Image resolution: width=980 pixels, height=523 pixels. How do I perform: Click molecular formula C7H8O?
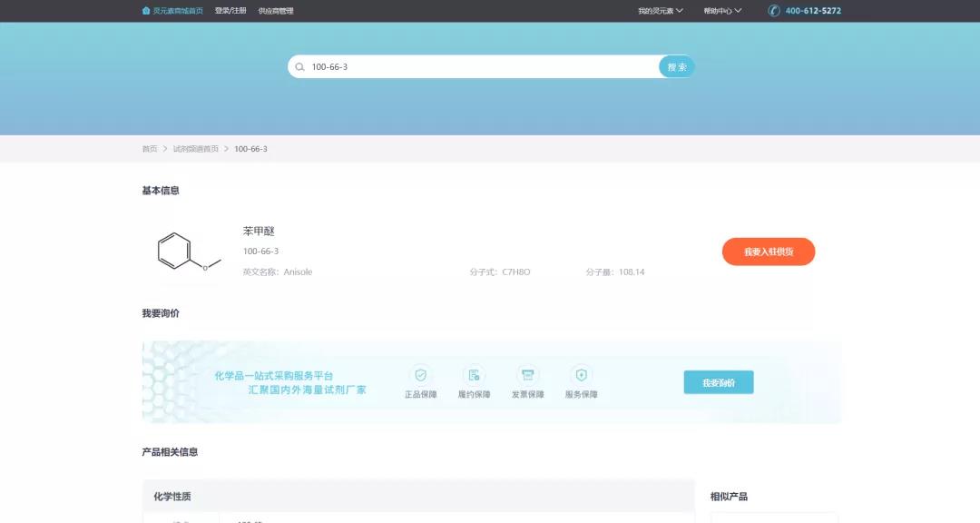pyautogui.click(x=515, y=272)
